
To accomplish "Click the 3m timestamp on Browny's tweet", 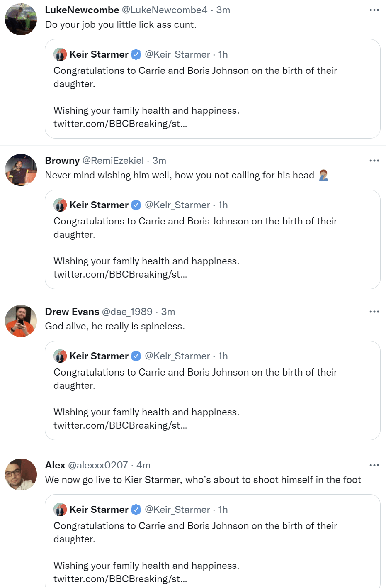I will pos(159,161).
